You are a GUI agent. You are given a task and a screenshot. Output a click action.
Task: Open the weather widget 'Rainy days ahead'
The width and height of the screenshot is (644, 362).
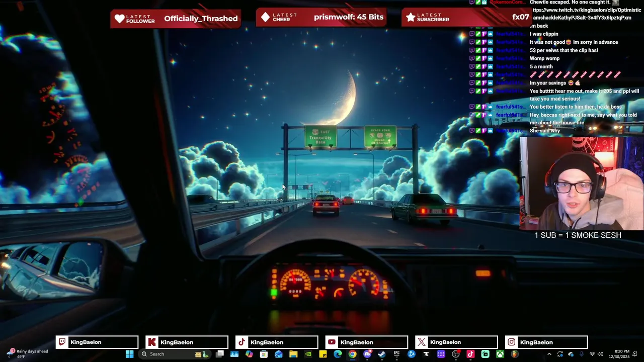[28, 354]
